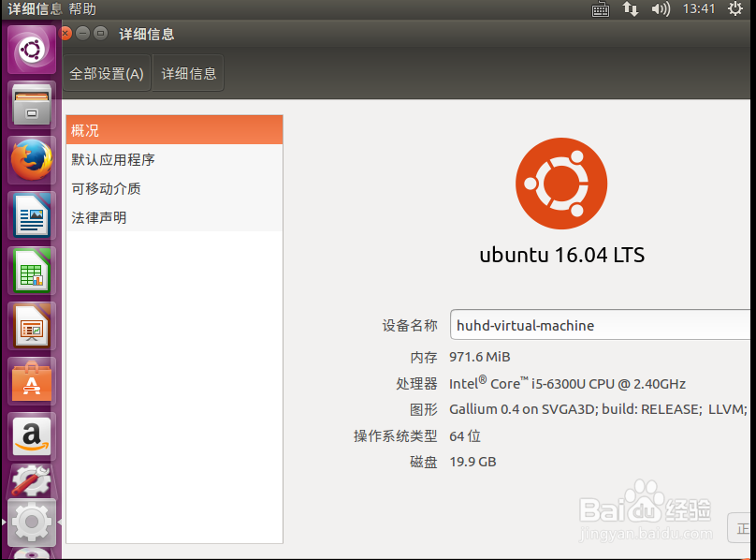Click the graphics value Gallium 0.4 on SVGA3D
The width and height of the screenshot is (756, 560).
click(x=598, y=409)
